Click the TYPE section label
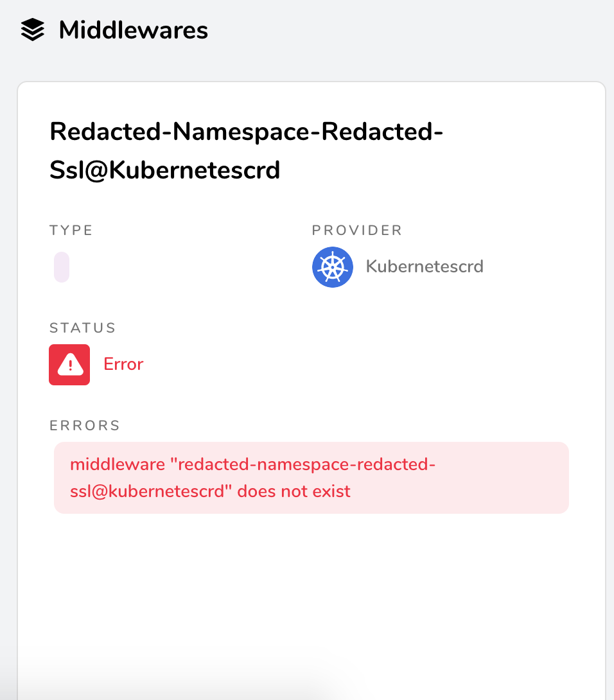The height and width of the screenshot is (700, 614). [71, 229]
